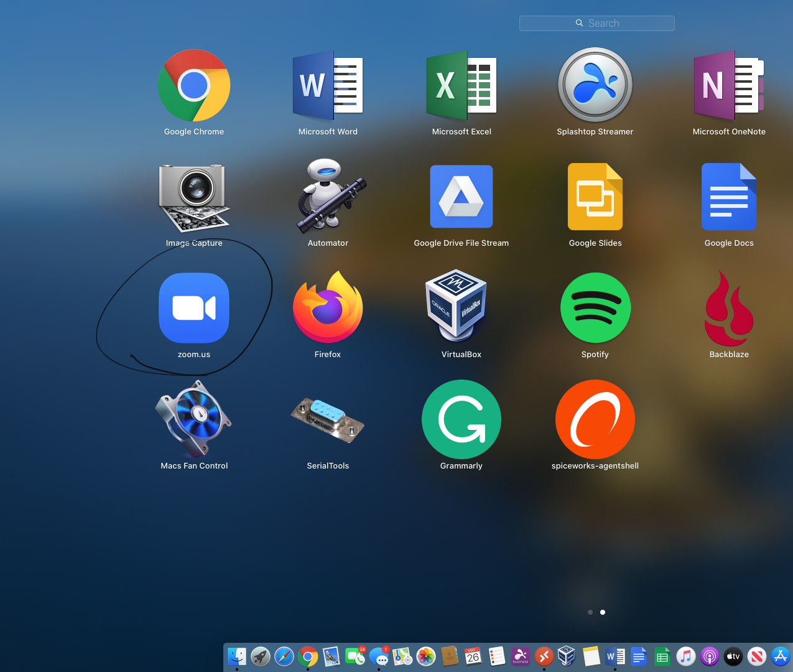Open Maps from the Dock
Image resolution: width=793 pixels, height=672 pixels.
(402, 656)
